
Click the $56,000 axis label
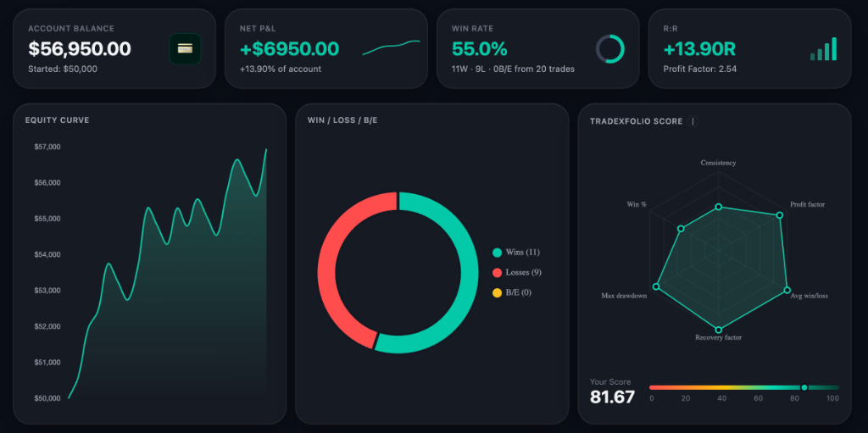47,183
